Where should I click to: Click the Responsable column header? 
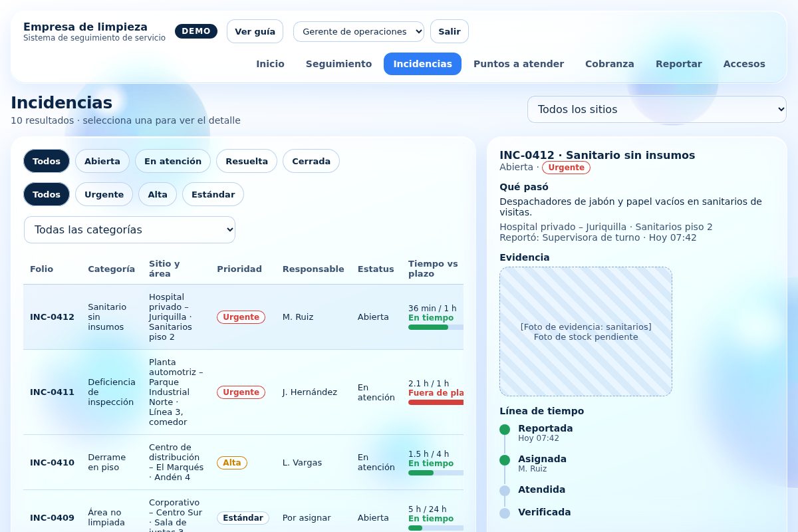313,269
